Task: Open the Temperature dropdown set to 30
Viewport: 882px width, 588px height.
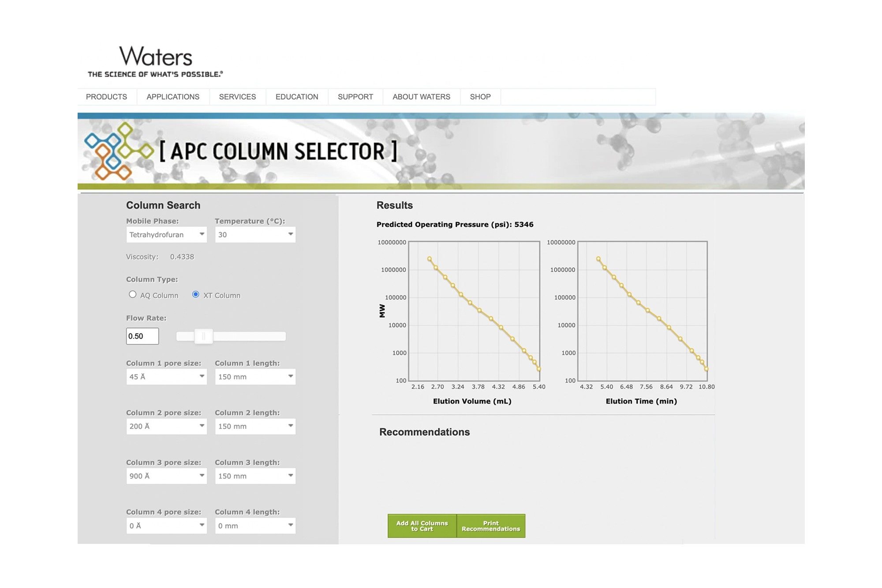Action: click(255, 235)
